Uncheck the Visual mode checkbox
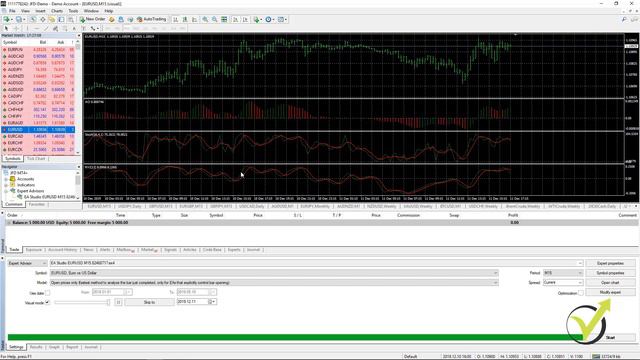 [x=47, y=302]
